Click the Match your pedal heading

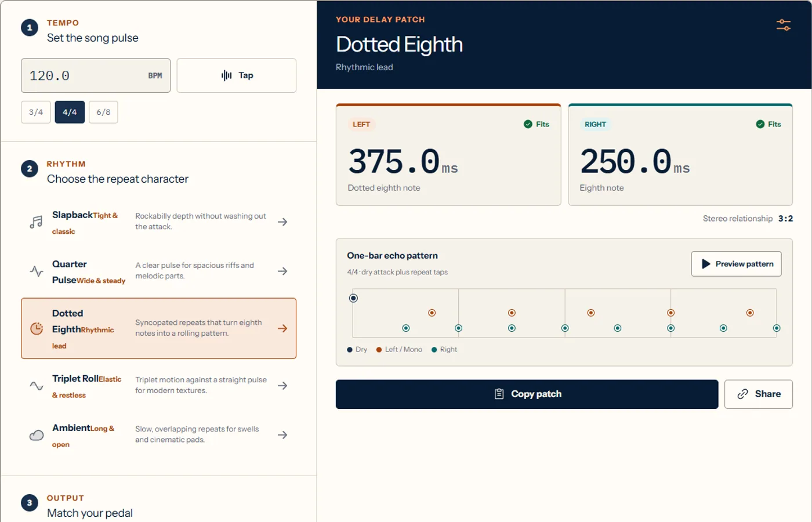coord(90,513)
